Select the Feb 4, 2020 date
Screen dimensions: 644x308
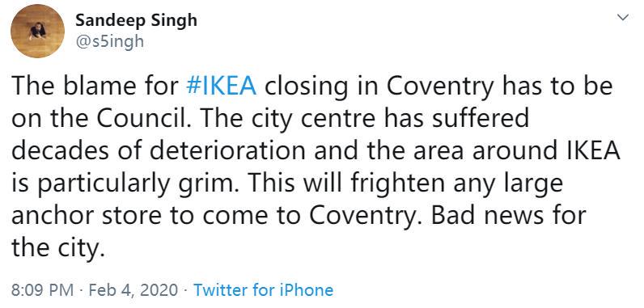pos(133,290)
